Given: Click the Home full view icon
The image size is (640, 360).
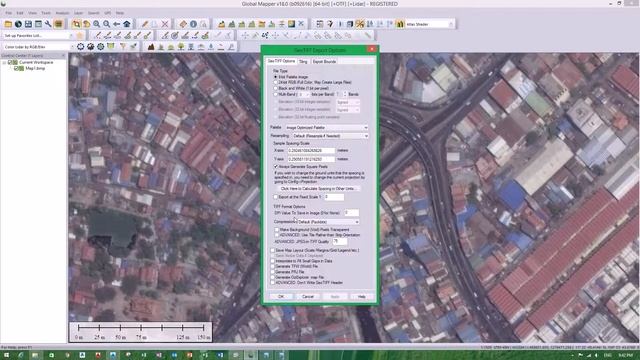Looking at the screenshot, I should coord(127,24).
